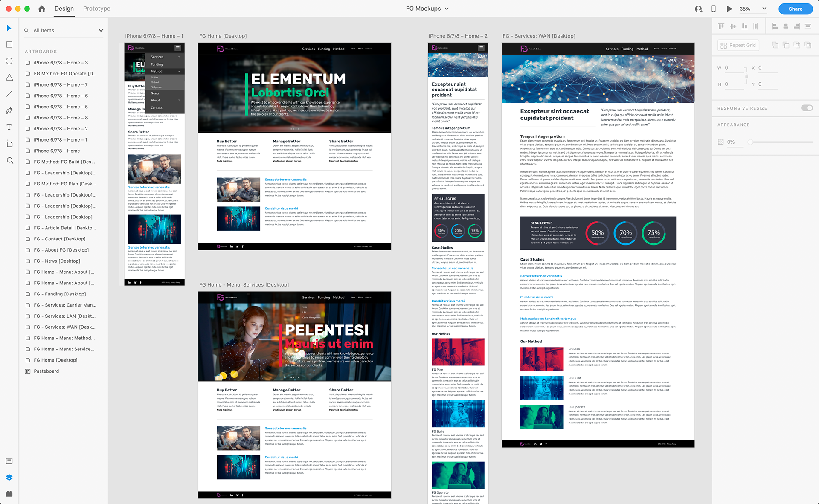This screenshot has width=819, height=504.
Task: Click the opacity slider handle
Action: [x=750, y=142]
